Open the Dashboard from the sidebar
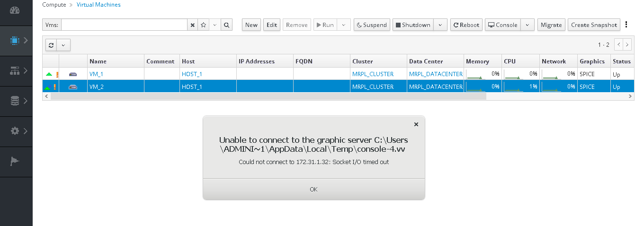The height and width of the screenshot is (226, 644). tap(15, 10)
